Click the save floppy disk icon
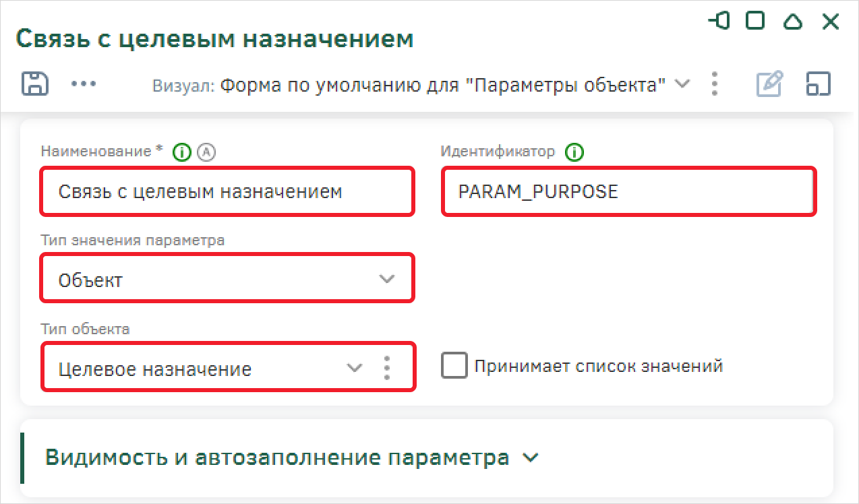This screenshot has width=859, height=504. coord(34,84)
